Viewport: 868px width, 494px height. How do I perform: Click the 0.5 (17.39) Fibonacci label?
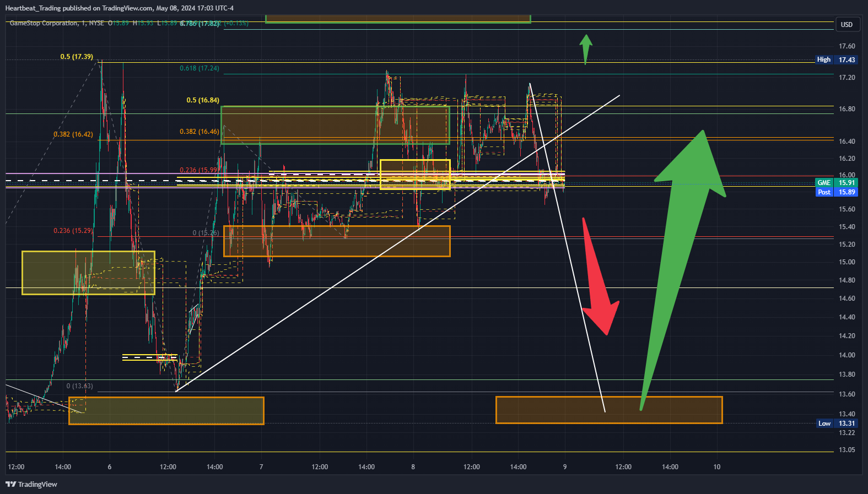pyautogui.click(x=77, y=57)
